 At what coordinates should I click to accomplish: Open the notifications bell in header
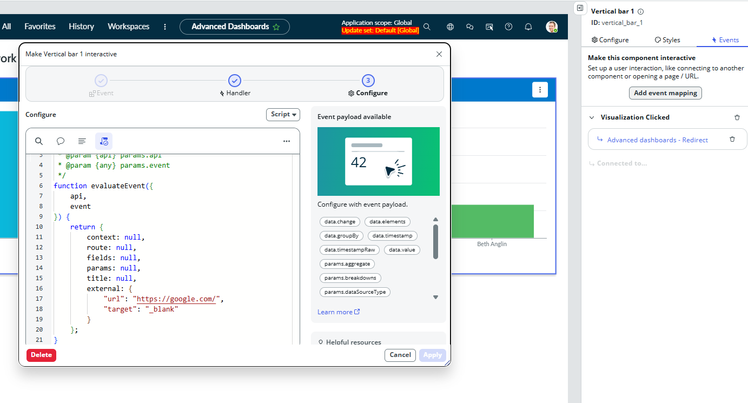pyautogui.click(x=530, y=27)
